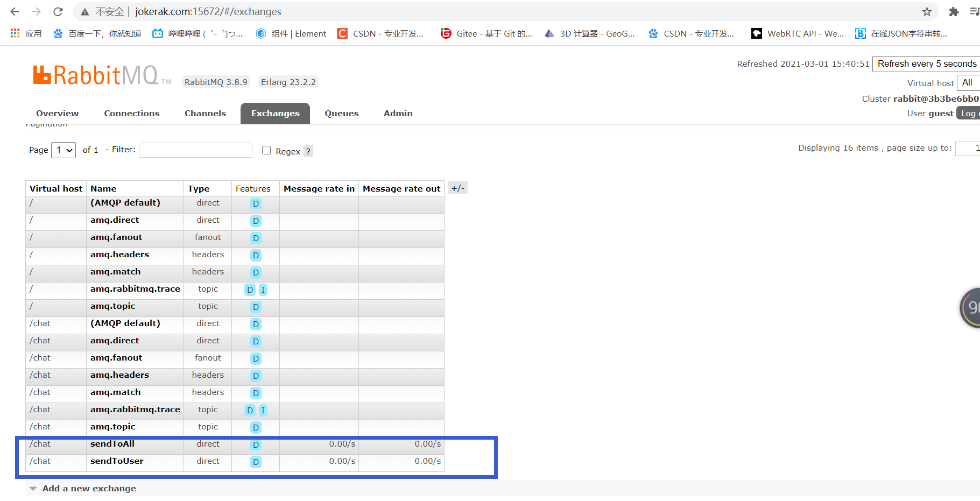Click the insecure site warning icon

coord(85,12)
